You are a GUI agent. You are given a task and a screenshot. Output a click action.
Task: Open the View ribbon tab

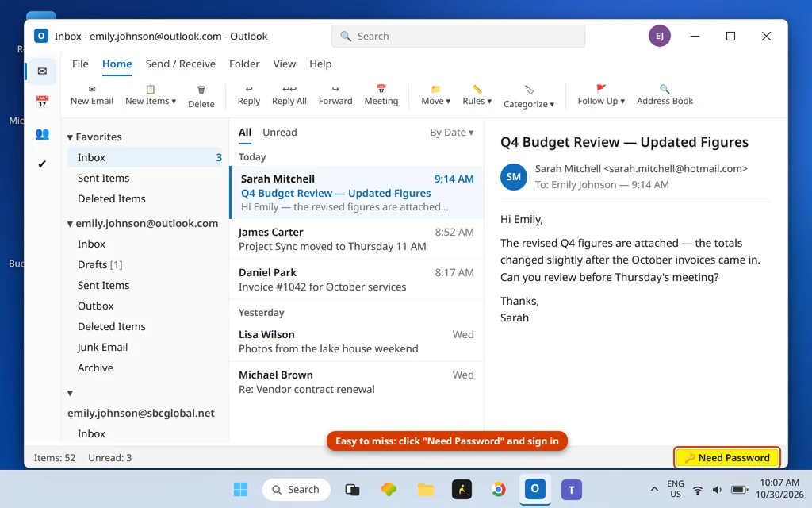pos(285,63)
